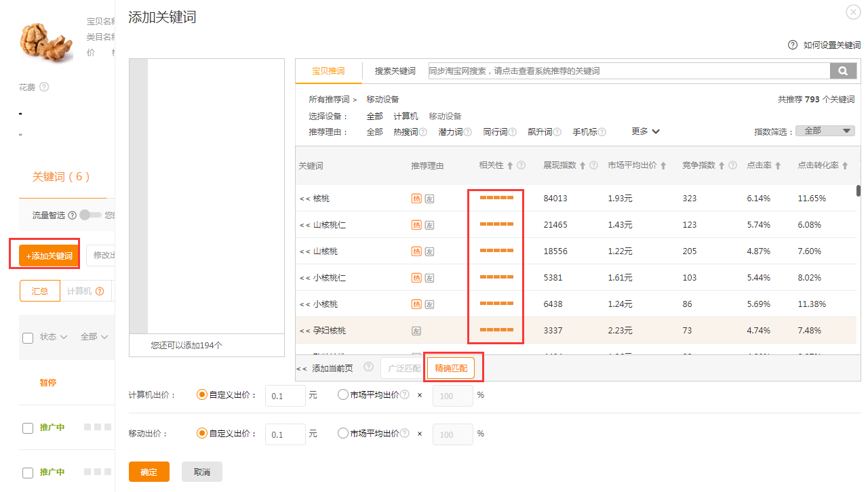Click the 热 badge in 核桃 row
The width and height of the screenshot is (868, 492).
pos(416,199)
